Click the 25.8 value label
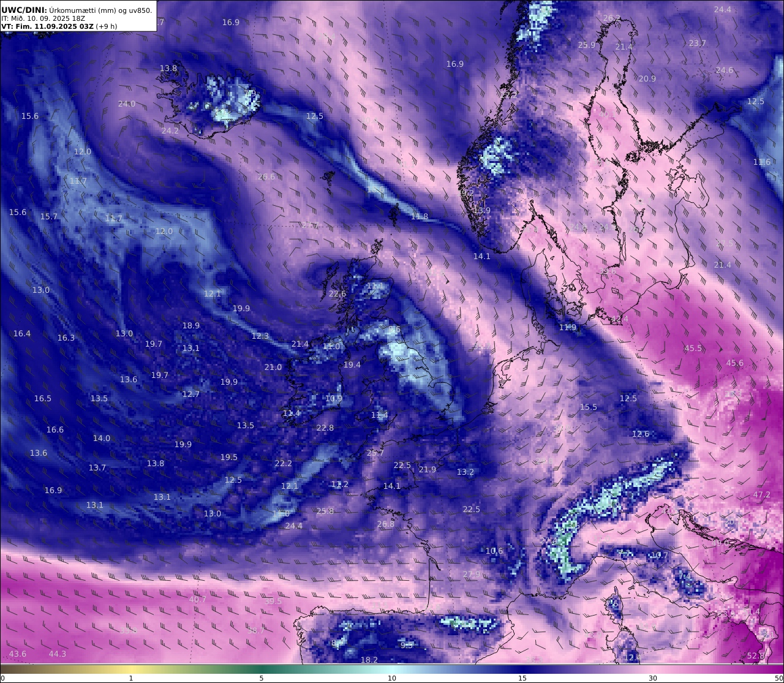The width and height of the screenshot is (784, 683). (325, 511)
